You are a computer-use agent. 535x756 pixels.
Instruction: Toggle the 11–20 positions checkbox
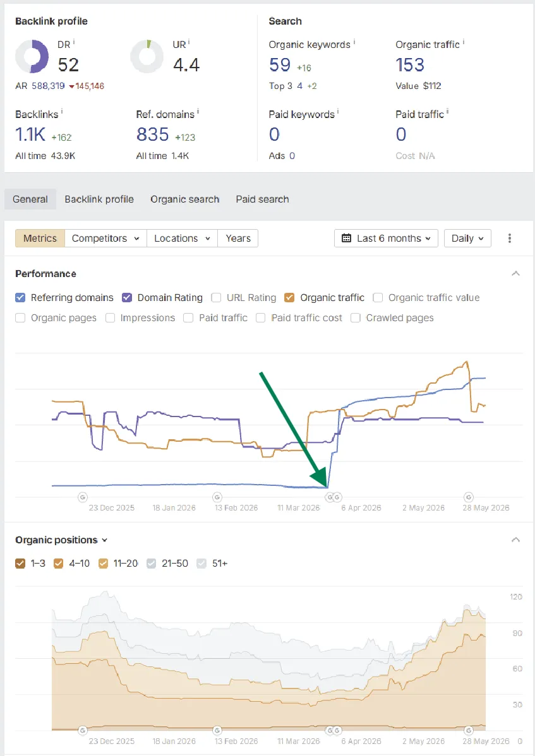tap(103, 563)
